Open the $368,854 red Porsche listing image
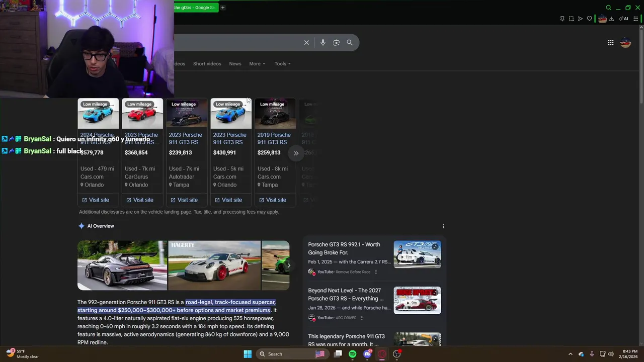Viewport: 644px width, 362px height. click(142, 114)
